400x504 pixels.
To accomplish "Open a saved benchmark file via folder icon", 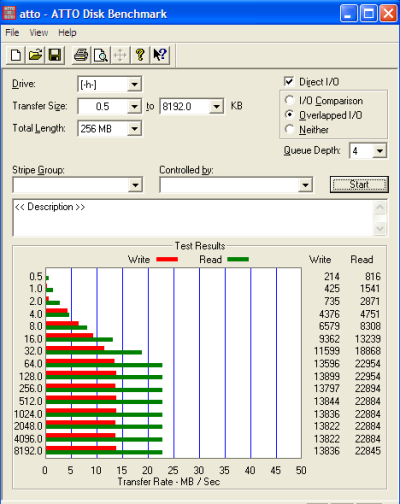I will (x=35, y=55).
